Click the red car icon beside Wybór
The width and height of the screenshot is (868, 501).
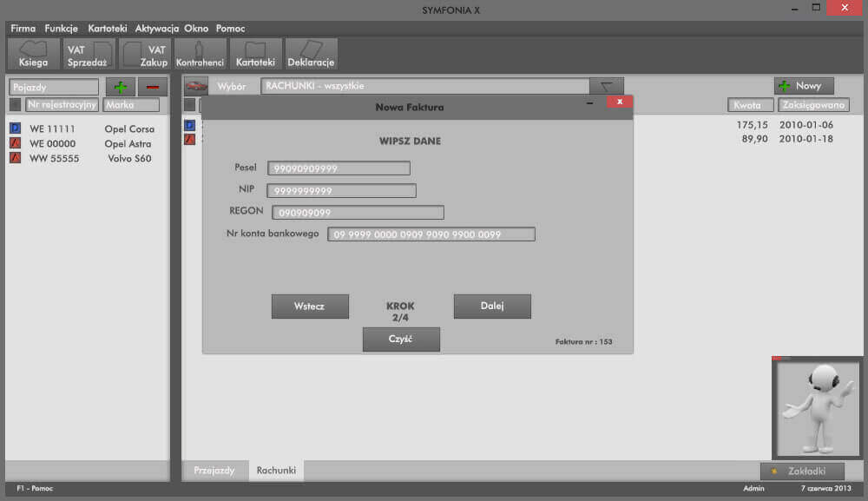click(x=197, y=86)
